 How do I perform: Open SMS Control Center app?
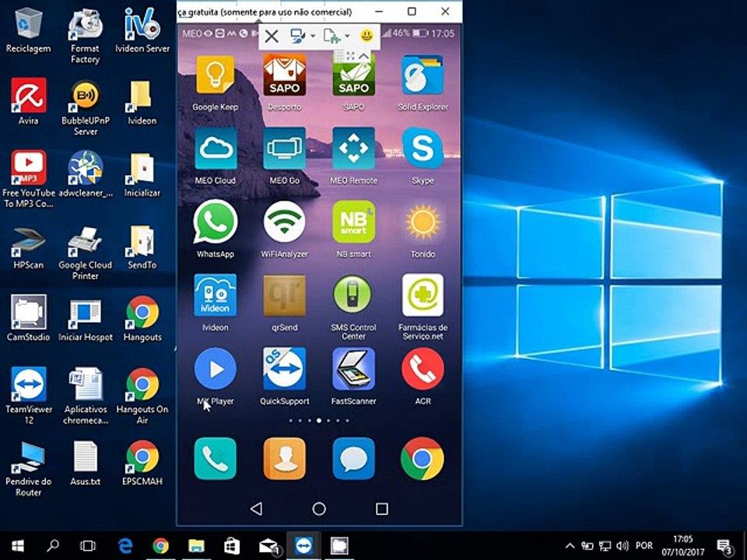[353, 296]
